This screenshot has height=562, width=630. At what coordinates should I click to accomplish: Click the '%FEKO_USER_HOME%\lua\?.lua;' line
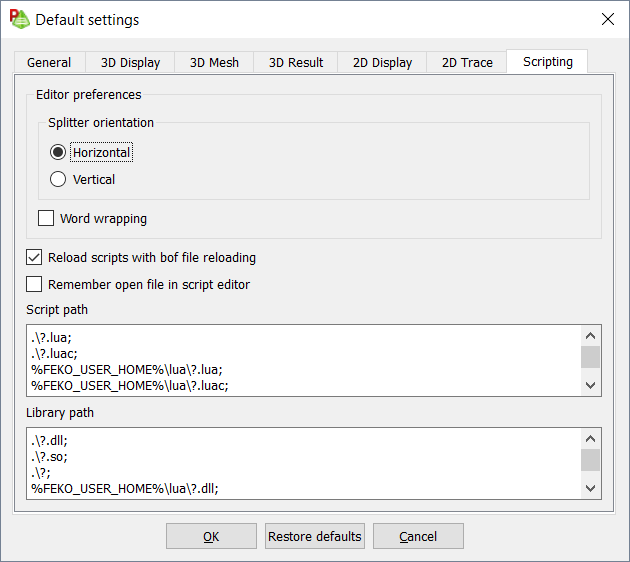pyautogui.click(x=127, y=370)
